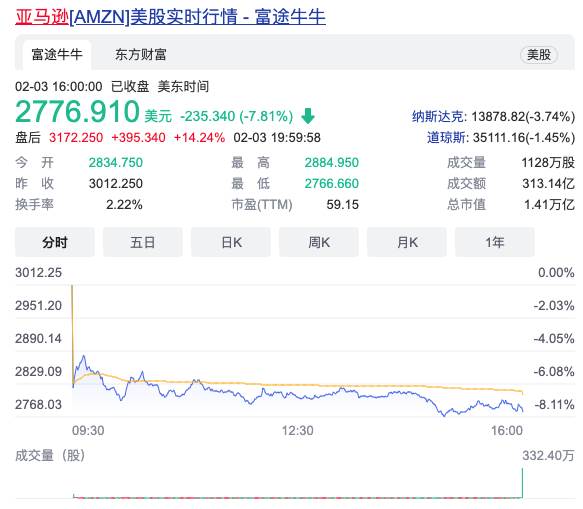The width and height of the screenshot is (583, 509).
Task: Click the current price 2776.910
Action: 77,112
